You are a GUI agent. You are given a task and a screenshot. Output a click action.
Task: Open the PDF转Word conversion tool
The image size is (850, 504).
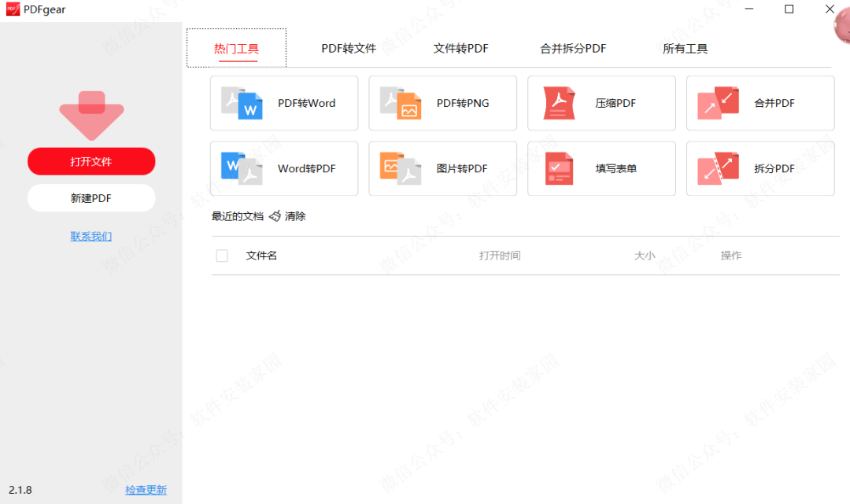[x=283, y=103]
